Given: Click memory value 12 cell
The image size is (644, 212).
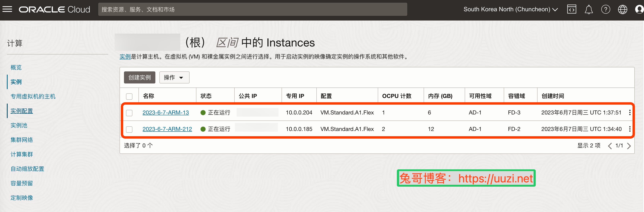Looking at the screenshot, I should click(x=431, y=129).
